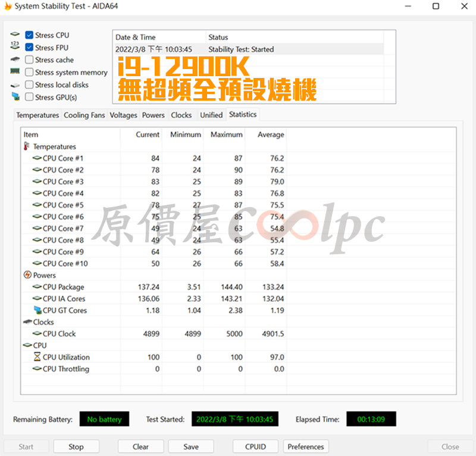Click the icon beside CPU Core #1
Viewport: 476px width, 456px height.
tap(37, 158)
